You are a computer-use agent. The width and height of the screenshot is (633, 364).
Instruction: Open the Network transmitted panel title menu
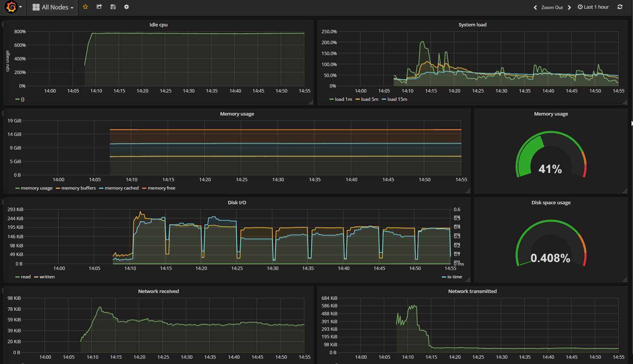pos(472,291)
